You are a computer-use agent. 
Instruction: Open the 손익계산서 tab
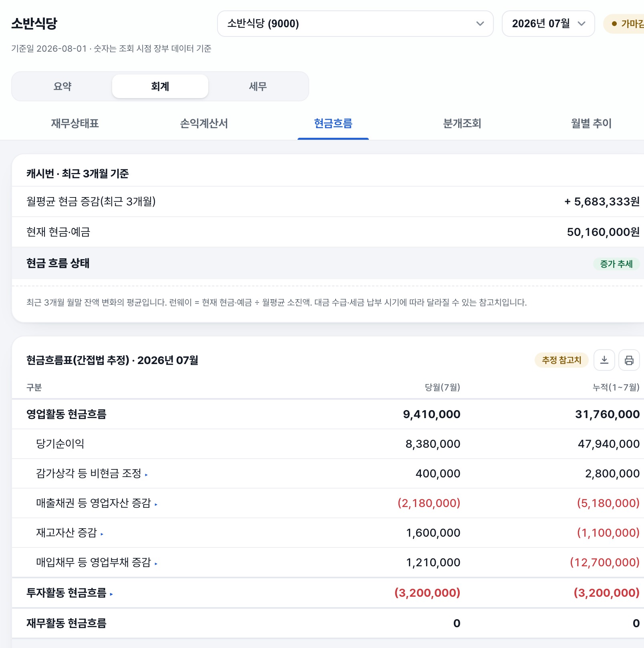(204, 123)
